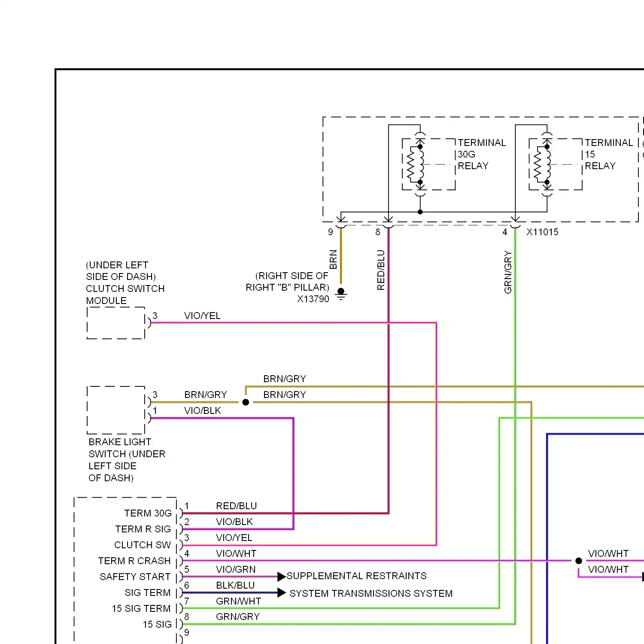This screenshot has height=644, width=644.
Task: Click the "TERMINAL 15 RELAY" label
Action: point(609,154)
